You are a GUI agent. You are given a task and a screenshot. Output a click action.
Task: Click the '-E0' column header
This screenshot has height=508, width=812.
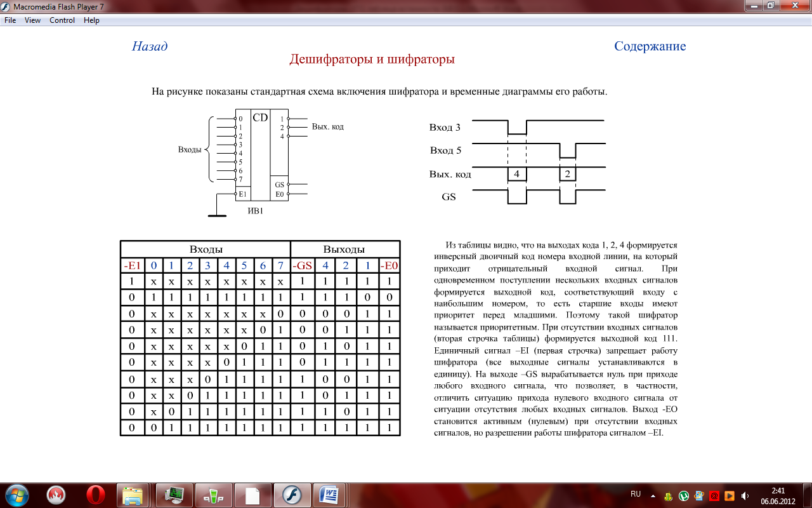click(390, 265)
